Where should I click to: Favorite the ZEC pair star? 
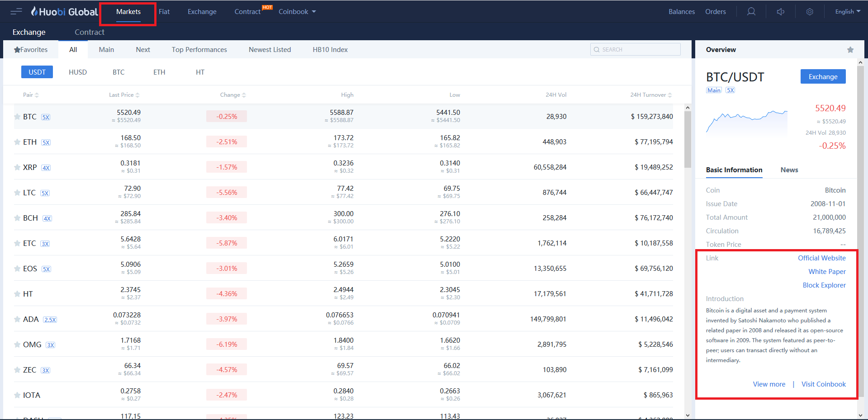coord(17,370)
